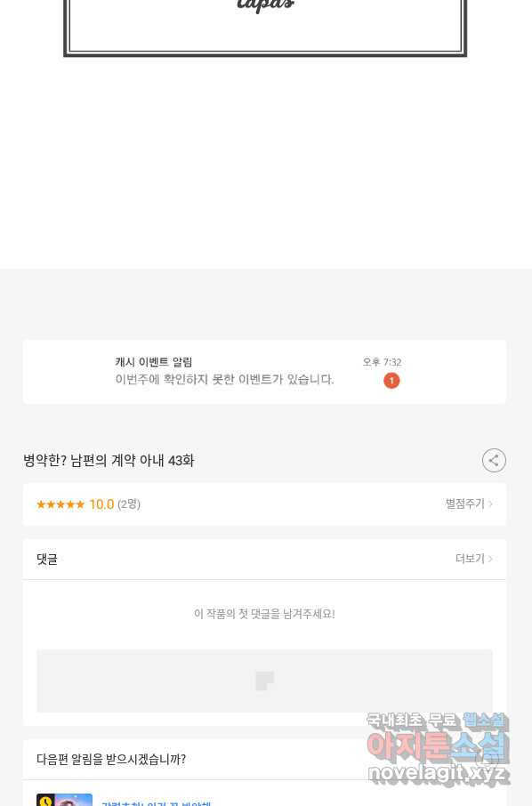Open the 더보기 comments link

[470, 559]
